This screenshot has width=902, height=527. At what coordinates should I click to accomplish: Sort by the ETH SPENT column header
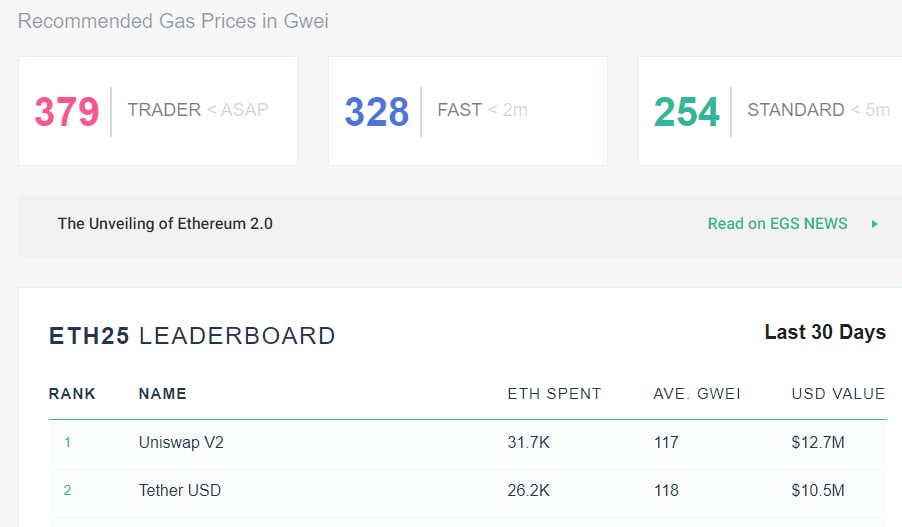[x=554, y=394]
